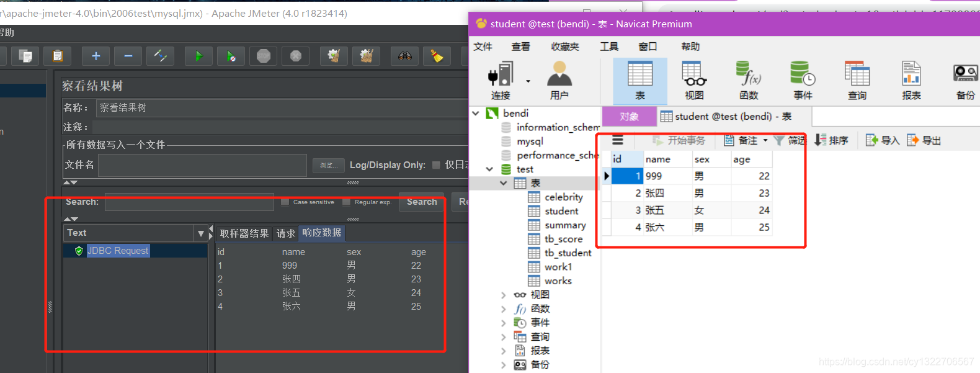
Task: Click 导出 (Export) in Navicat
Action: 924,140
